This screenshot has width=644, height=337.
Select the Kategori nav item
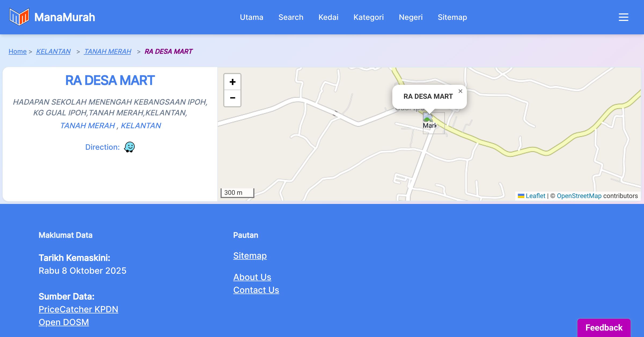[368, 17]
